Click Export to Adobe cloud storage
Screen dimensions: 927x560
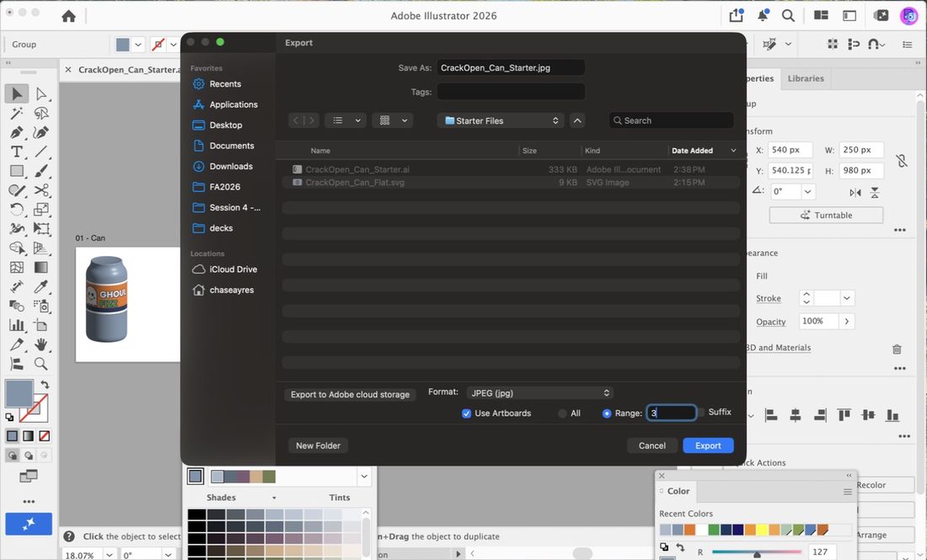pyautogui.click(x=350, y=394)
